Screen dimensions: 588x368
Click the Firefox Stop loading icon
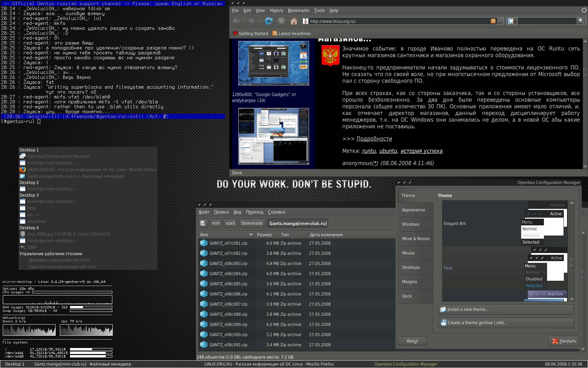[x=281, y=21]
